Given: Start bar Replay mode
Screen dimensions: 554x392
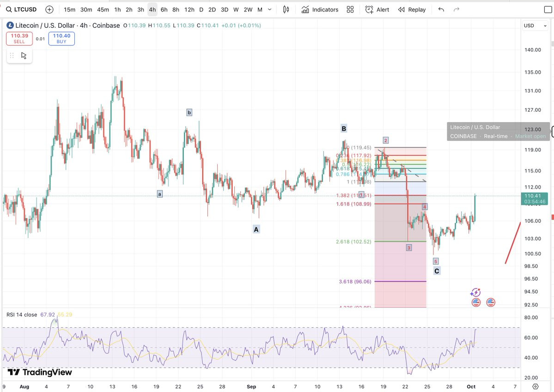Looking at the screenshot, I should pos(412,10).
